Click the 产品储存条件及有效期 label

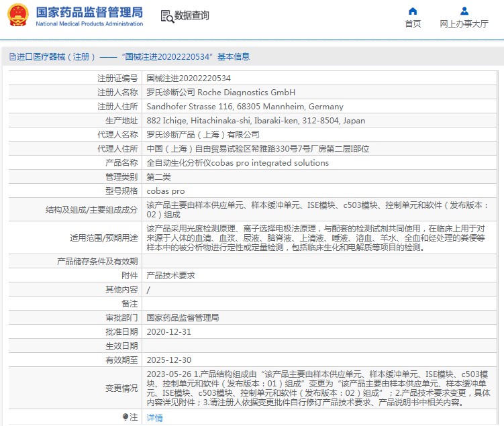[97, 261]
